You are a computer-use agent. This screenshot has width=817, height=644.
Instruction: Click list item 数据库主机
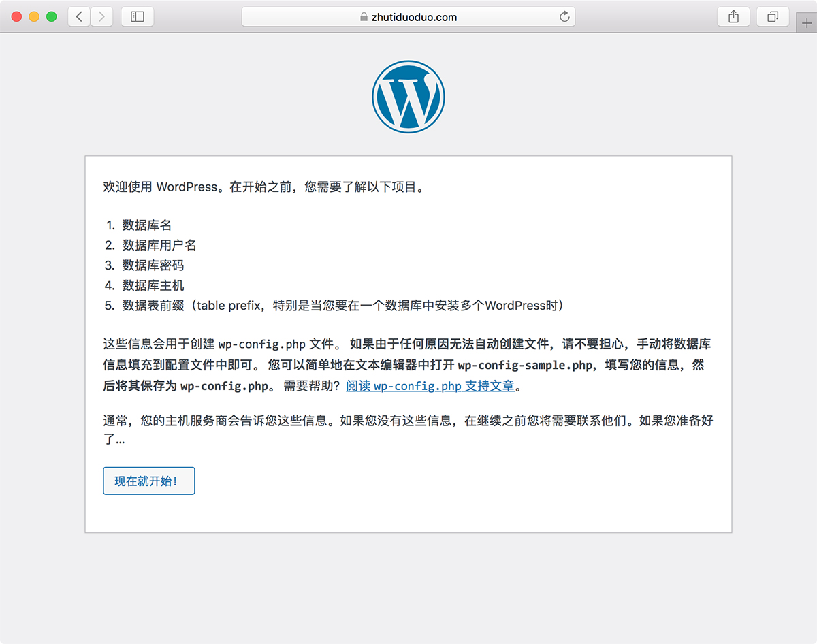pos(153,285)
